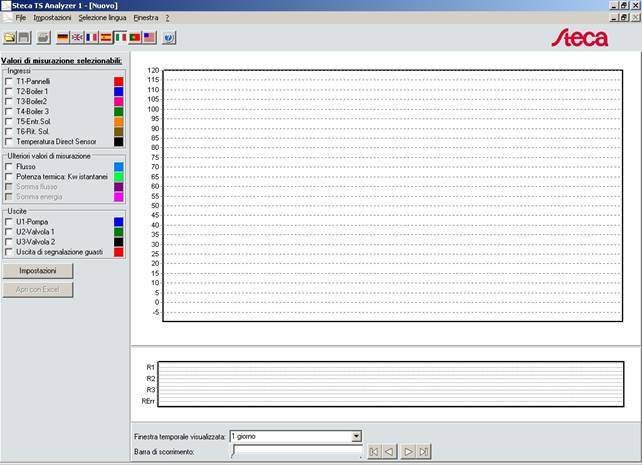Screen dimensions: 642x465
Task: Open the File menu
Action: [20, 18]
